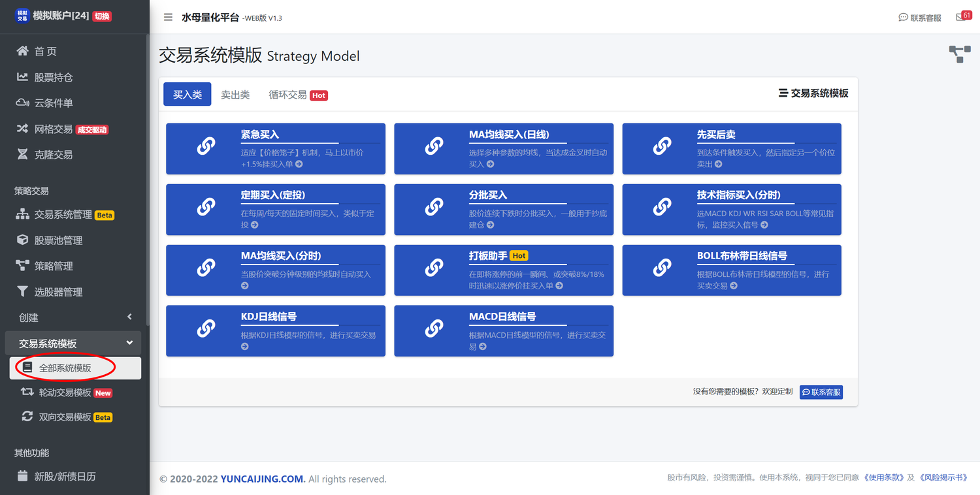Open the 定期买入(定投) template card
The image size is (980, 495).
tap(275, 209)
